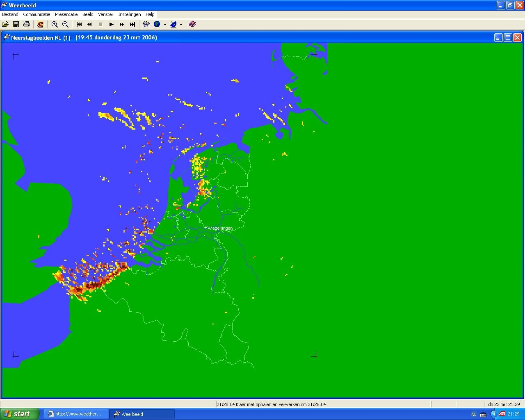The width and height of the screenshot is (525, 420).
Task: Expand the dropdown arrow beside the globe icon
Action: tap(165, 24)
